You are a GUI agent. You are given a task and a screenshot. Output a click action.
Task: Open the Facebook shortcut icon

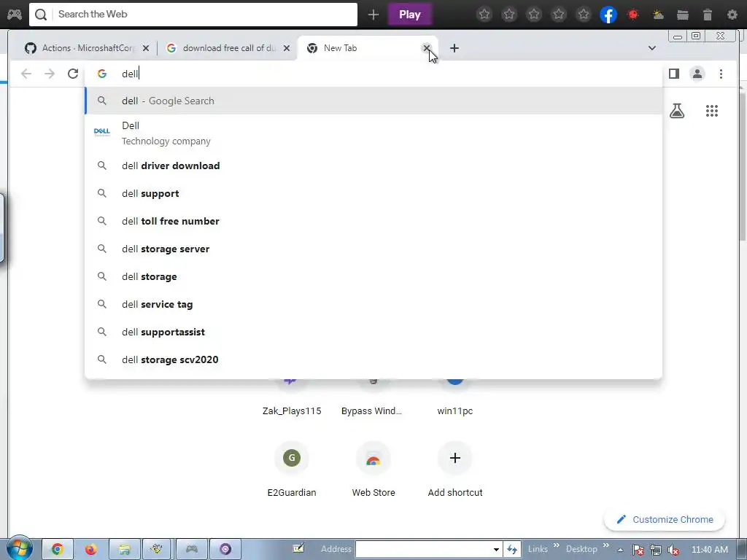click(608, 15)
